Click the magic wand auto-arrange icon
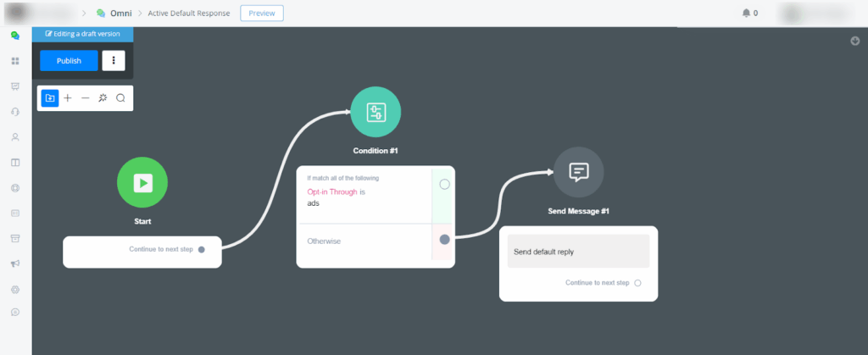The image size is (868, 355). click(103, 98)
